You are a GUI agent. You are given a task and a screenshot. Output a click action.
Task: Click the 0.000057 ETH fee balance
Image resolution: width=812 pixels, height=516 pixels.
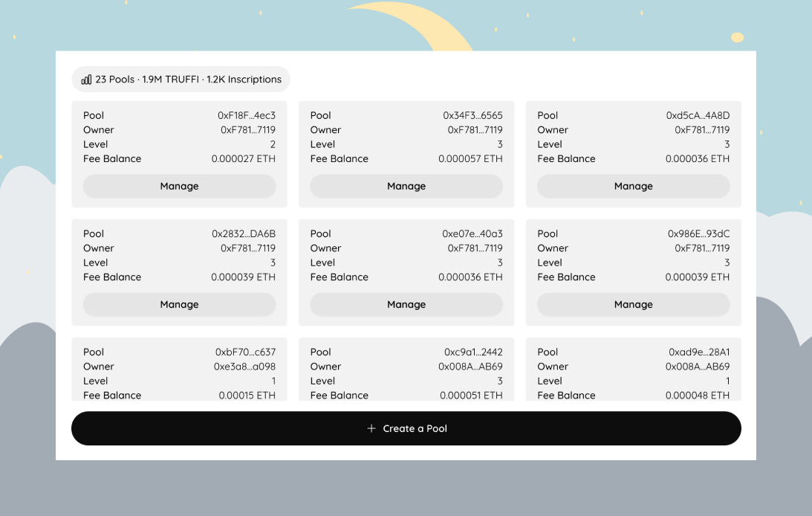coord(470,158)
